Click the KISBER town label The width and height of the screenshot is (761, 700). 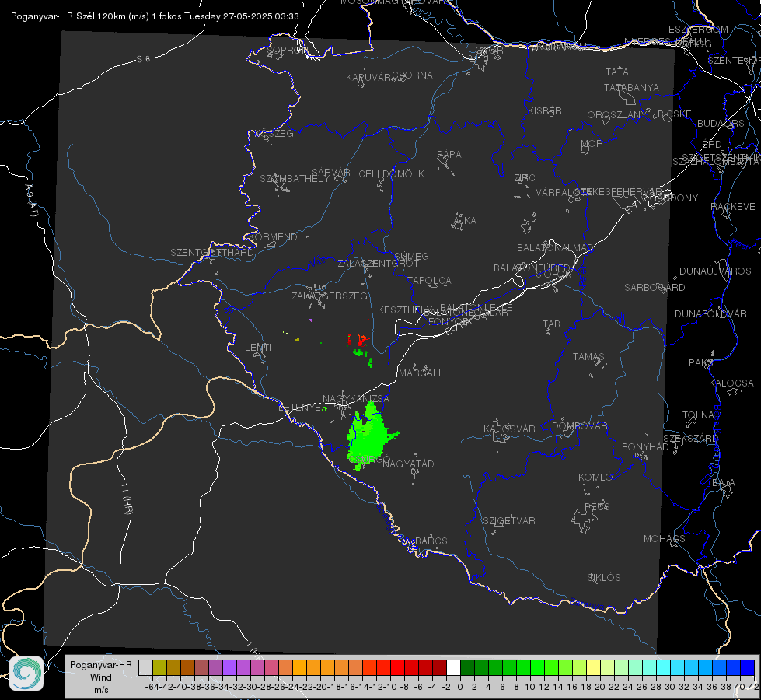click(x=545, y=111)
